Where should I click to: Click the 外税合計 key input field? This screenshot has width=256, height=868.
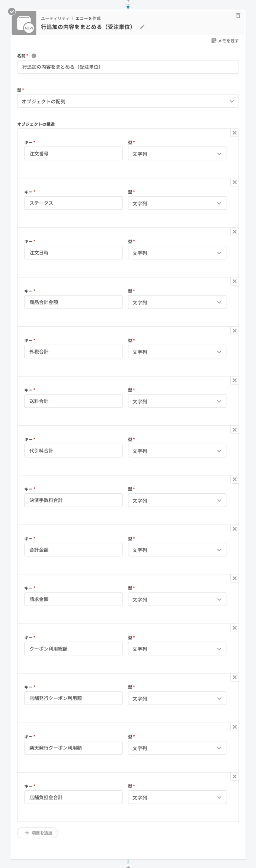(x=73, y=352)
